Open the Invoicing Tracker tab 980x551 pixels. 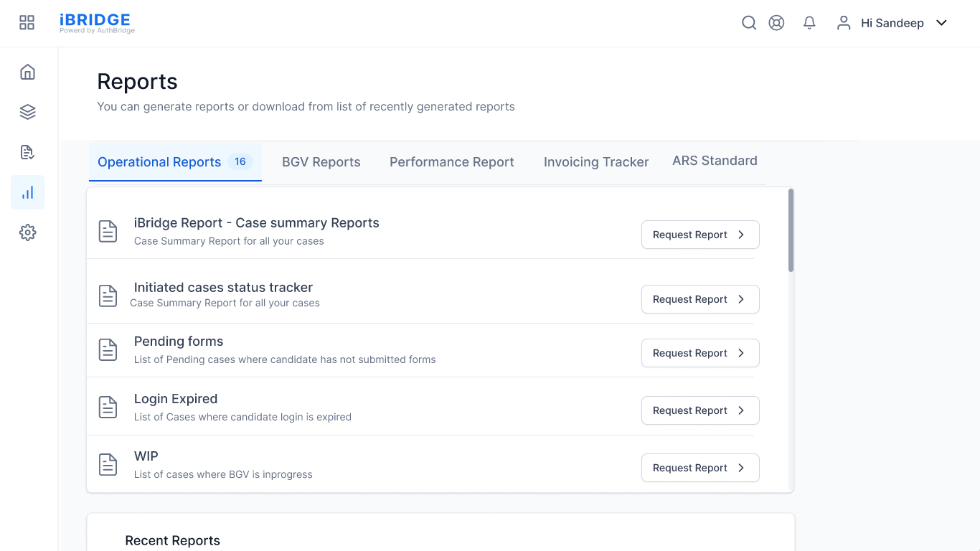point(595,161)
